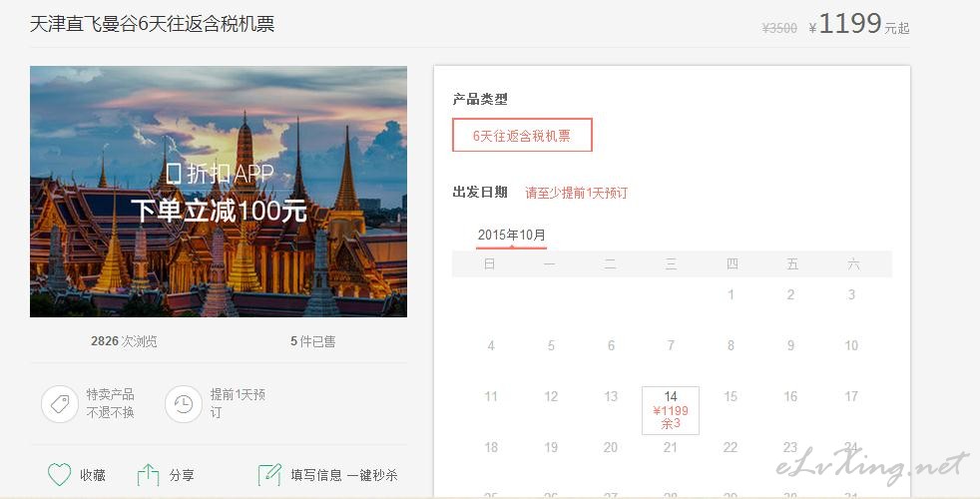Click calendar date 18
The height and width of the screenshot is (499, 980).
pyautogui.click(x=491, y=447)
